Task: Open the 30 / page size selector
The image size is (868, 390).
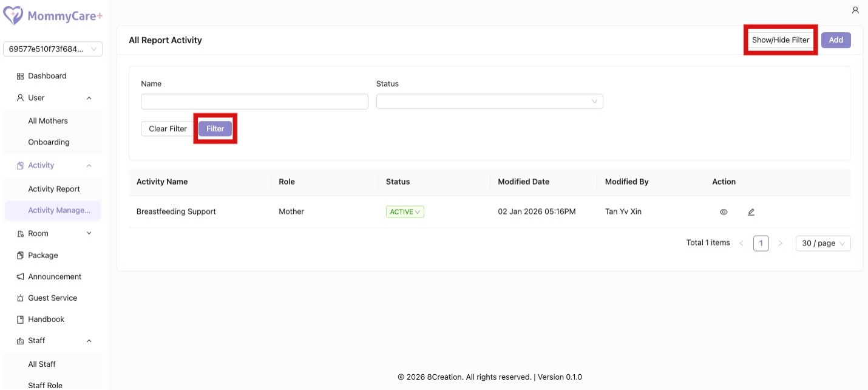Action: [x=822, y=243]
